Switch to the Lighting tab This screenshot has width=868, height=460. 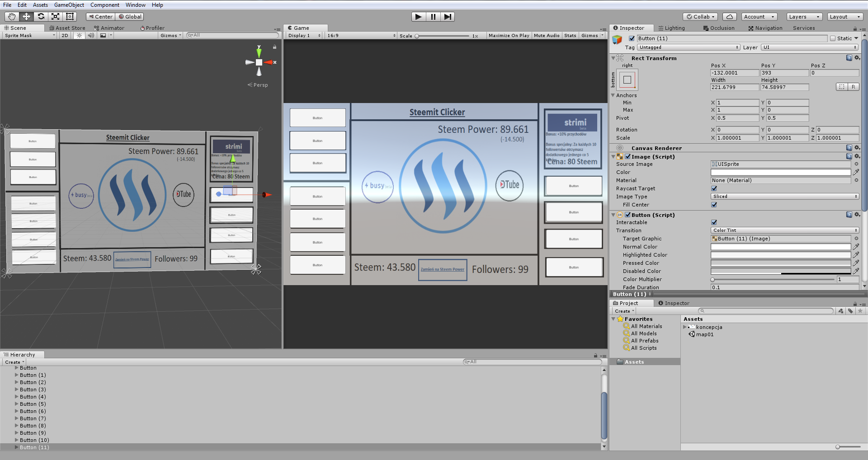pos(672,28)
